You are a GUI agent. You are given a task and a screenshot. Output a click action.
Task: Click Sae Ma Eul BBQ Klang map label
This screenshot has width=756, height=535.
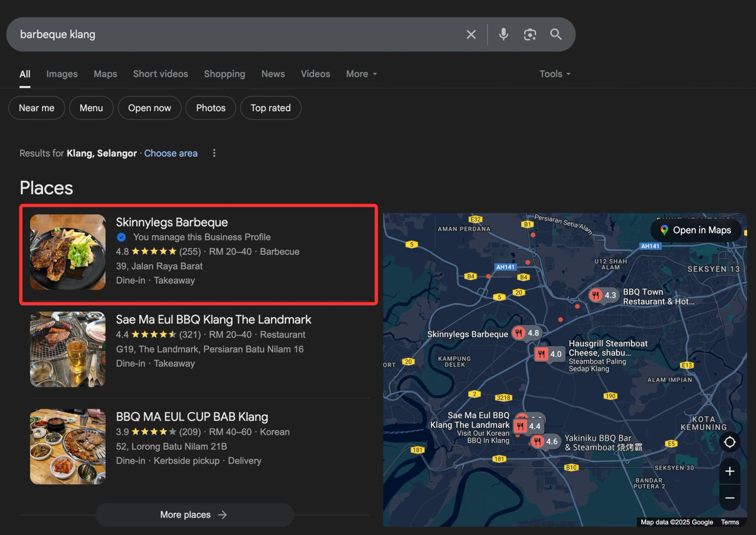click(x=470, y=420)
